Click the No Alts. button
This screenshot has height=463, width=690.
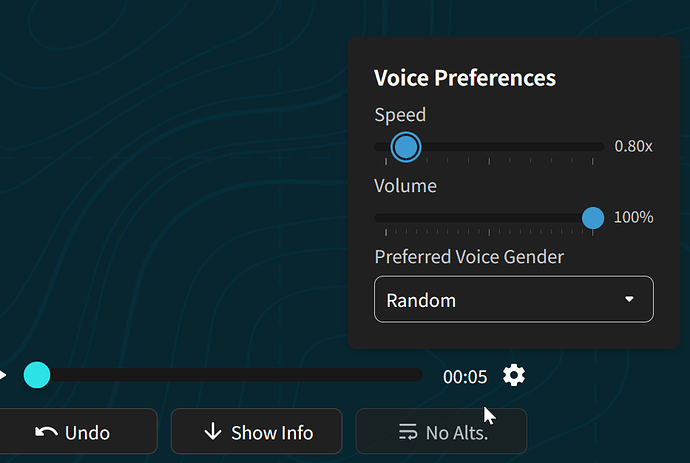click(x=441, y=431)
